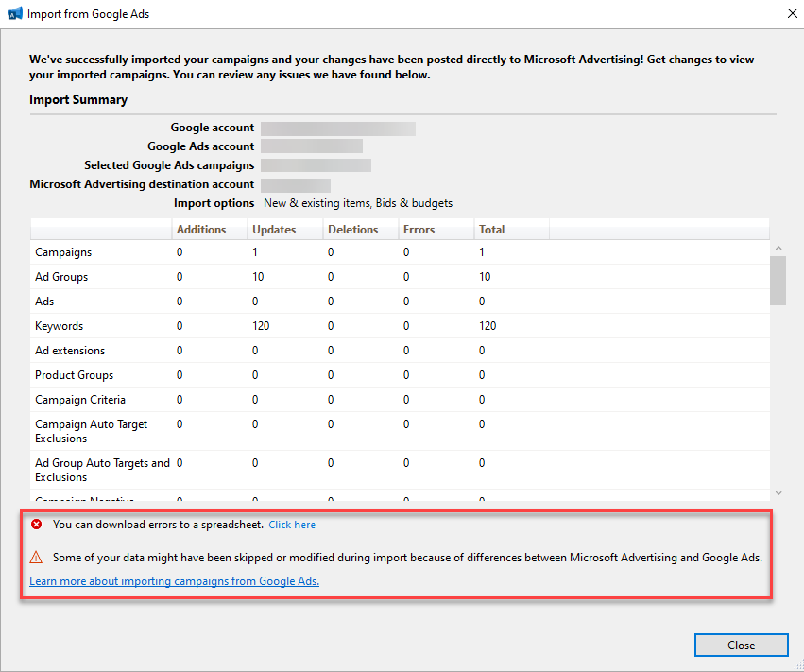Select the Ad Groups row
The height and width of the screenshot is (672, 804).
[x=61, y=277]
